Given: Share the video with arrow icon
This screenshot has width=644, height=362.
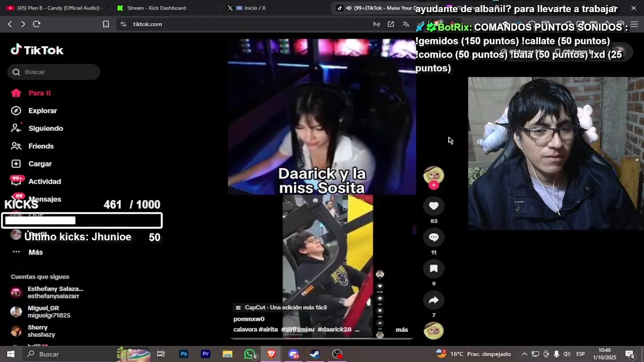Looking at the screenshot, I should [434, 300].
